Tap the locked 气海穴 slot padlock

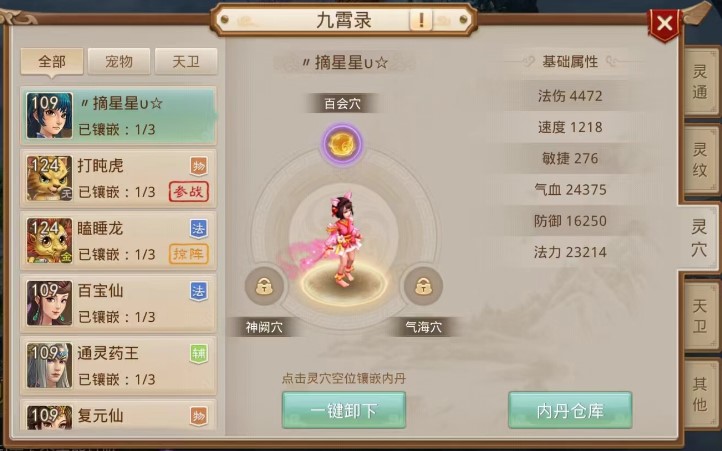(x=423, y=286)
